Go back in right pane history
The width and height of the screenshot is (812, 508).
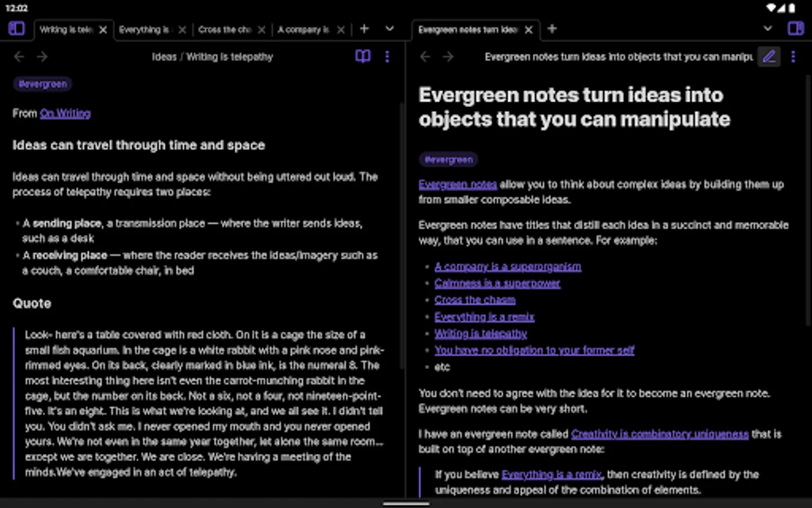(x=425, y=56)
